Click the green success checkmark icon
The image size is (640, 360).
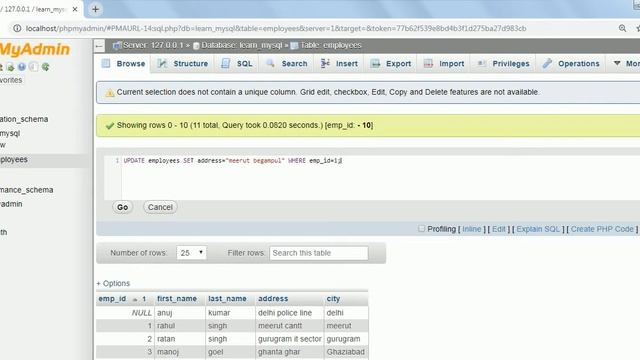[x=109, y=126]
